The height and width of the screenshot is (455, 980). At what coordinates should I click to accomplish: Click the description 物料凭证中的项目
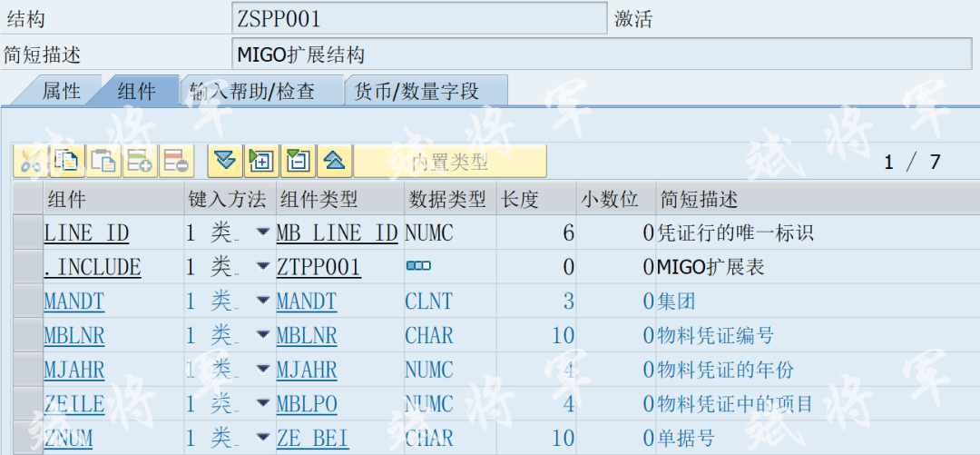[735, 403]
